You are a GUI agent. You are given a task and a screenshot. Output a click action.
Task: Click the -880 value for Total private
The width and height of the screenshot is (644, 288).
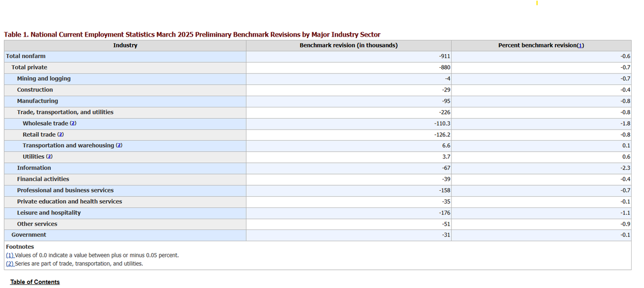[445, 68]
